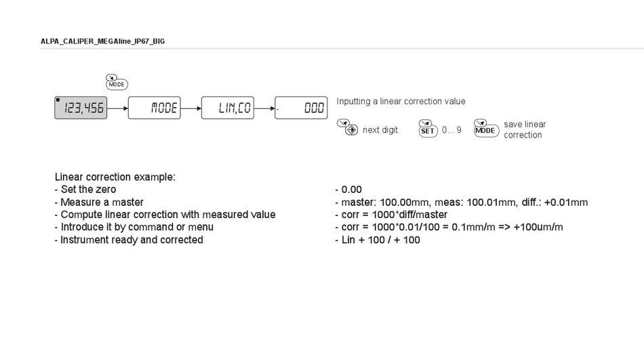
Task: Click the 'Linear correction example:' heading
Action: pyautogui.click(x=115, y=177)
